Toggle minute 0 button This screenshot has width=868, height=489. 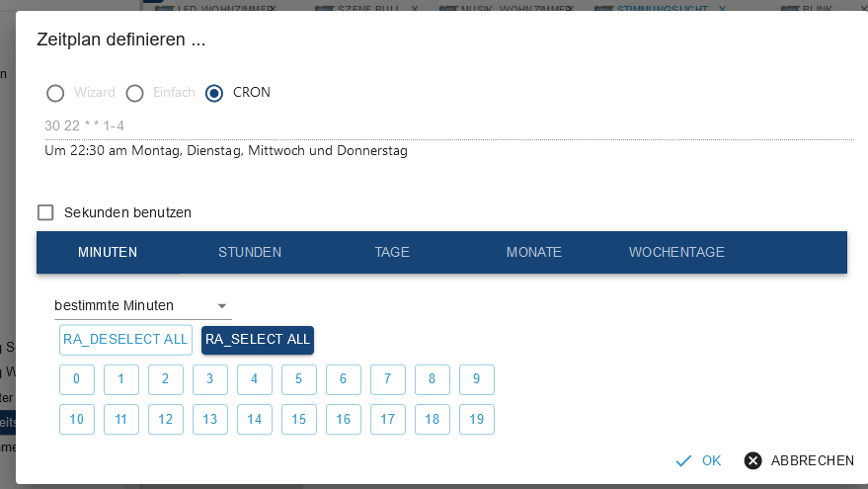[x=76, y=379]
